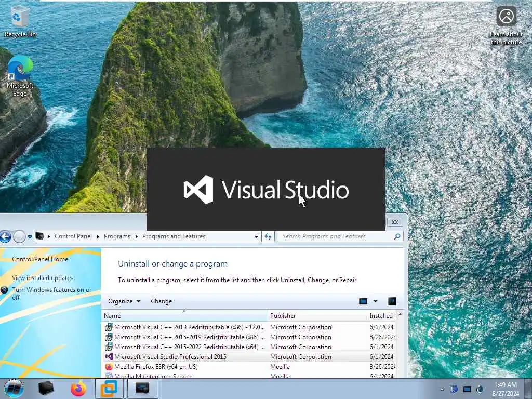Open Control Panel Home link
Screen dimensions: 532x399
click(x=40, y=259)
